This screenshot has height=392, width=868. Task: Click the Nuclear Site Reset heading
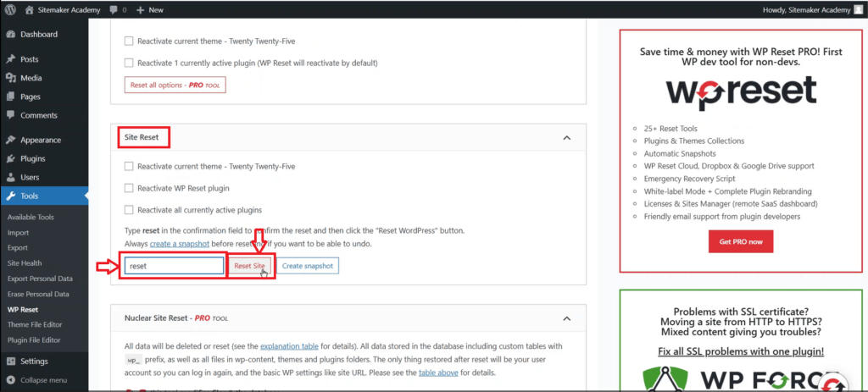(x=176, y=318)
